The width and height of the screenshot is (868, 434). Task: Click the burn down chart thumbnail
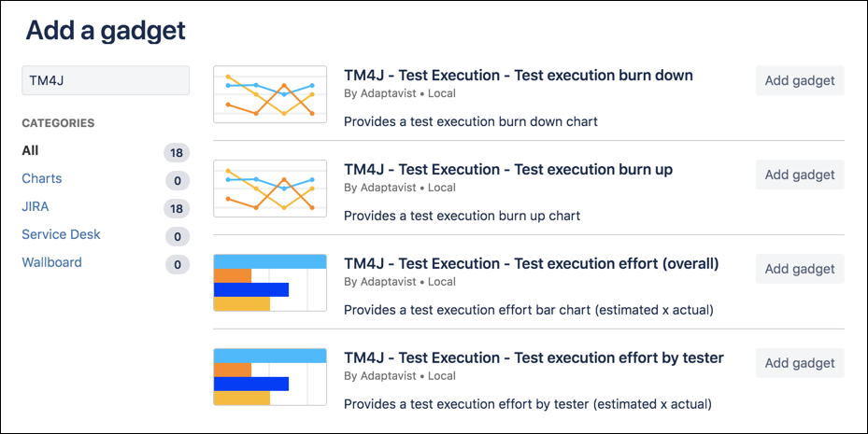270,94
